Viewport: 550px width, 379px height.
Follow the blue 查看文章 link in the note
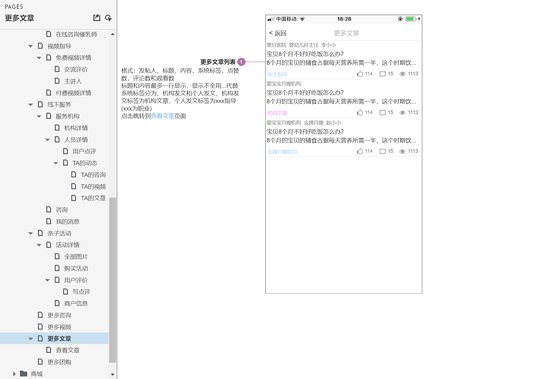pos(162,116)
